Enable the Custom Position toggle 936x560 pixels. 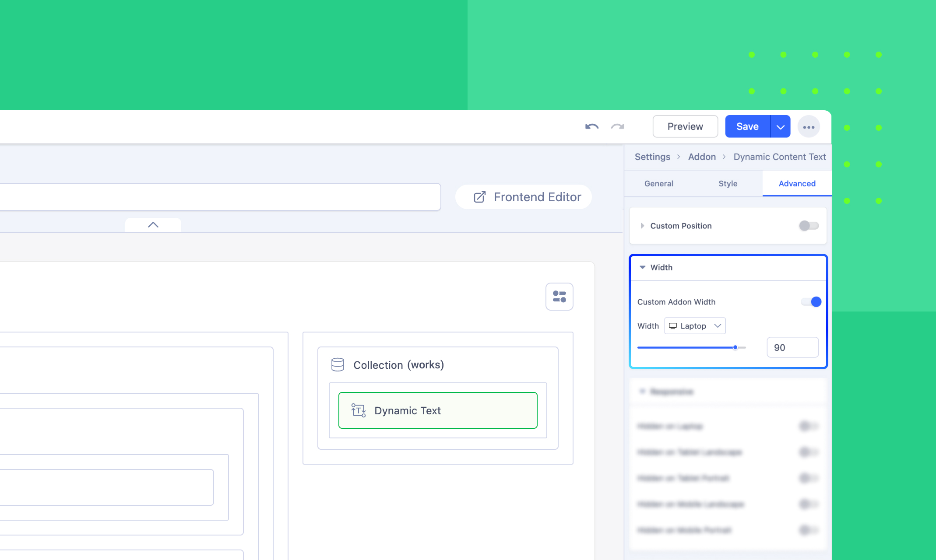pos(808,226)
